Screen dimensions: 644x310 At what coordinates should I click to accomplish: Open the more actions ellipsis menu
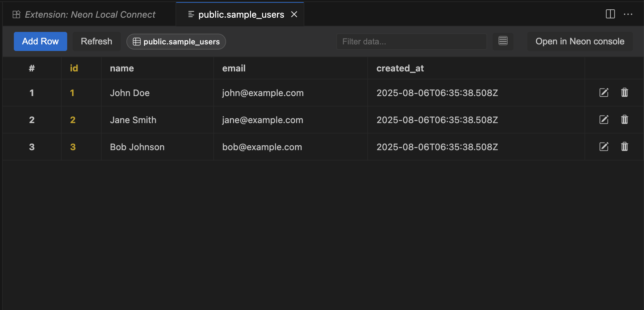(x=628, y=14)
